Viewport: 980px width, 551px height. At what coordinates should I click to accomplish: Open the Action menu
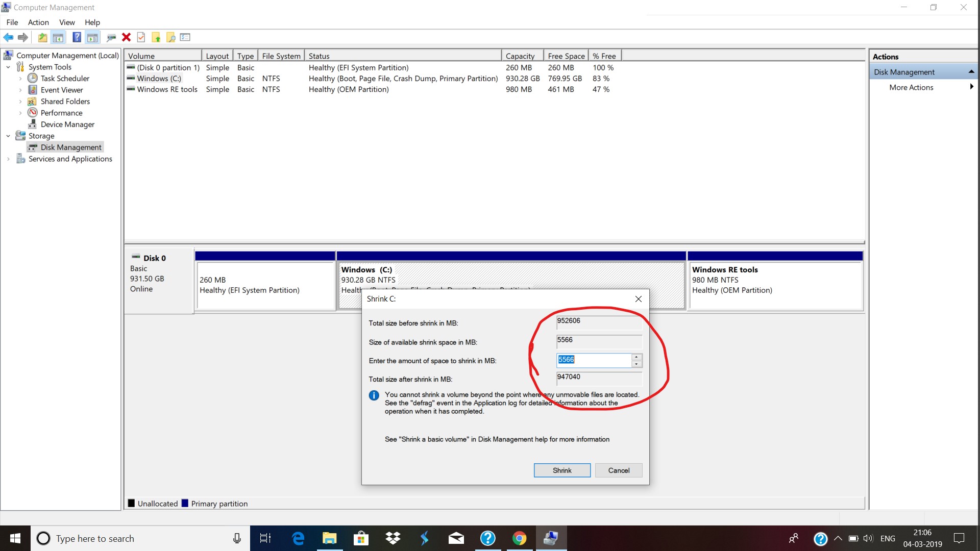click(38, 22)
